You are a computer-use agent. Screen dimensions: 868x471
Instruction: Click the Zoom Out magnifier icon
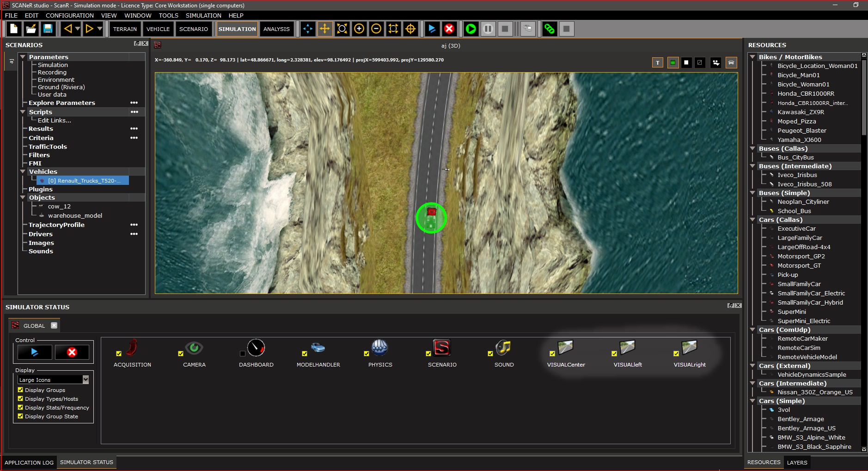(376, 29)
